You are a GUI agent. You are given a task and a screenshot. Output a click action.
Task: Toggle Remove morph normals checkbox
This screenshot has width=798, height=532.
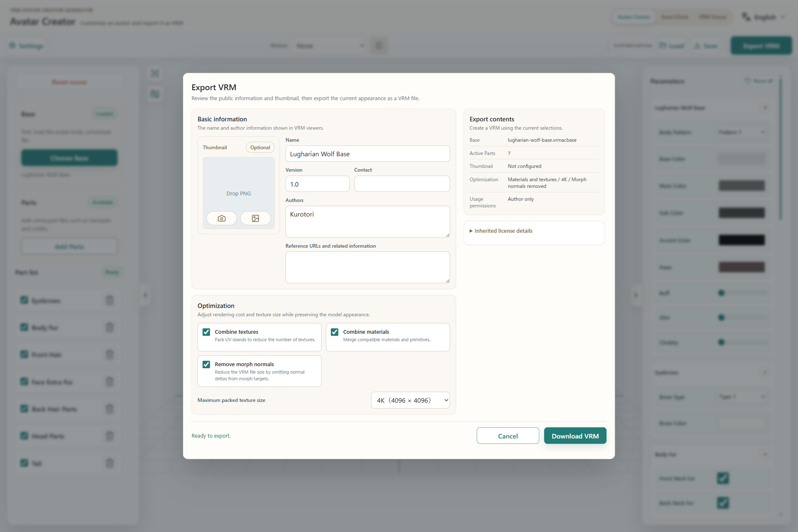[206, 364]
